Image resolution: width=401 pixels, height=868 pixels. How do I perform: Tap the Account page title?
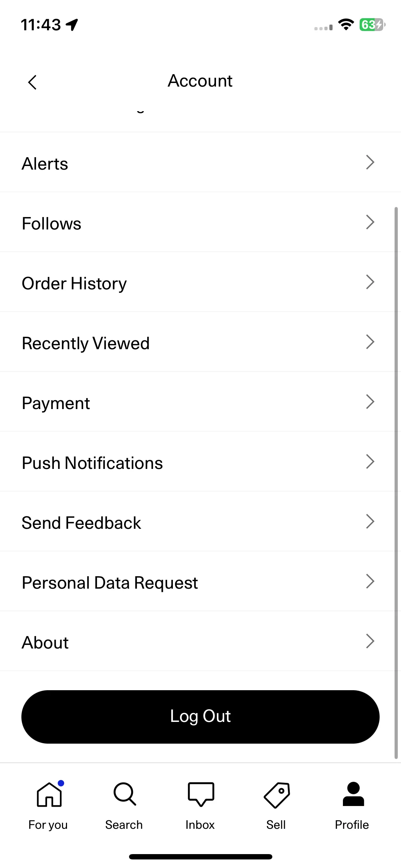pos(200,81)
